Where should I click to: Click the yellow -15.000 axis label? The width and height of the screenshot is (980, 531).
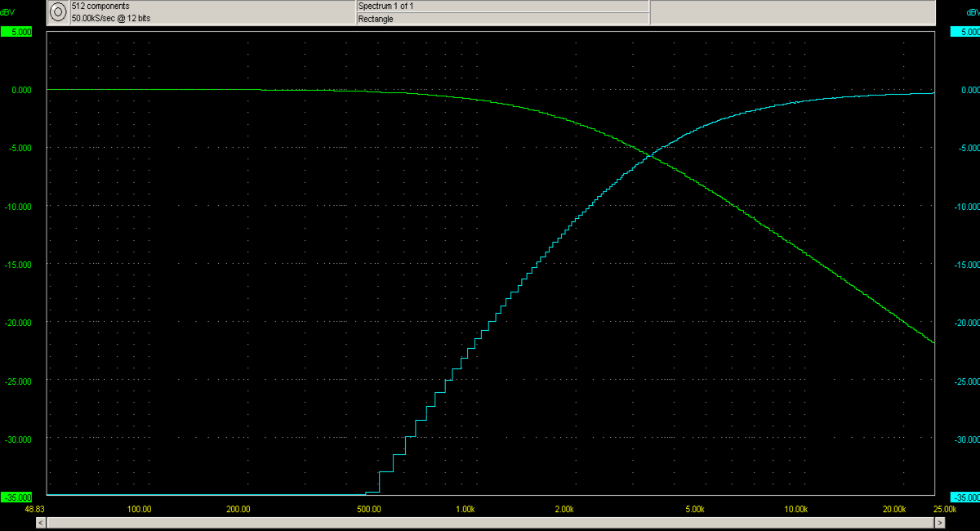[x=18, y=265]
